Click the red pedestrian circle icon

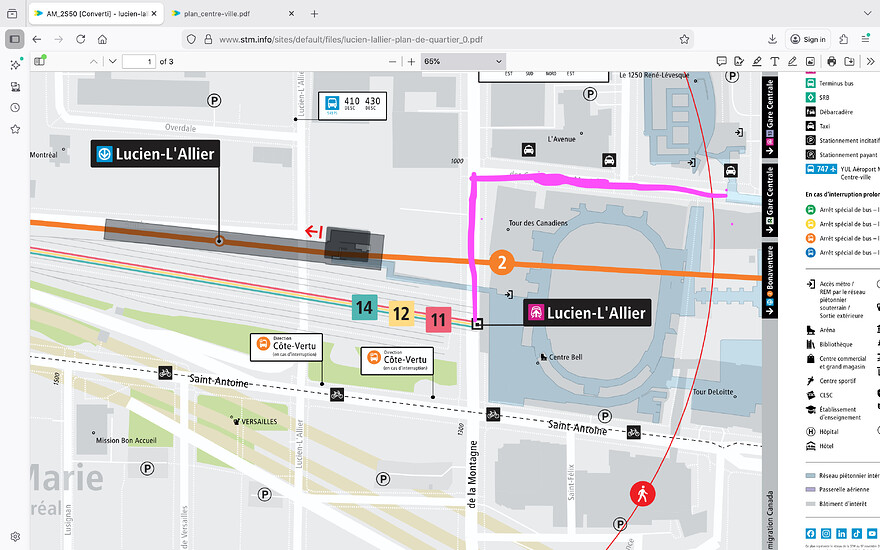643,494
